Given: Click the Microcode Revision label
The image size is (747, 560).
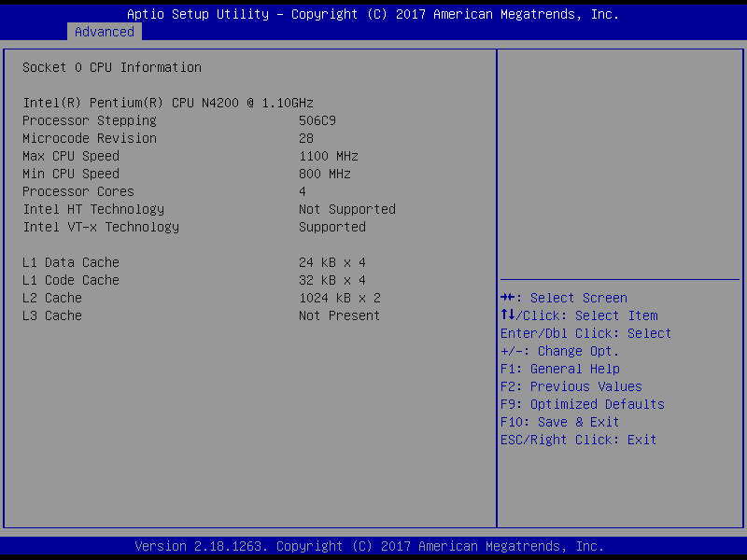Looking at the screenshot, I should pos(89,138).
